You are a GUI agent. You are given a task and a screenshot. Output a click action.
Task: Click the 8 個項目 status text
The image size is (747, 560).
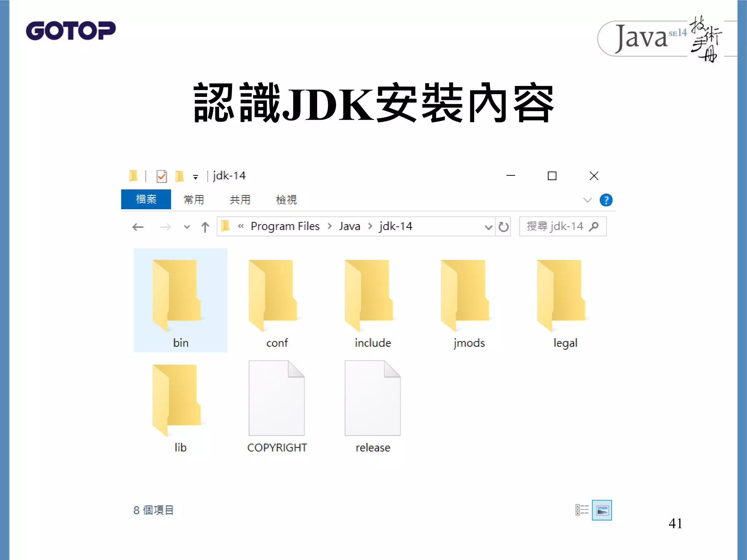tap(154, 510)
